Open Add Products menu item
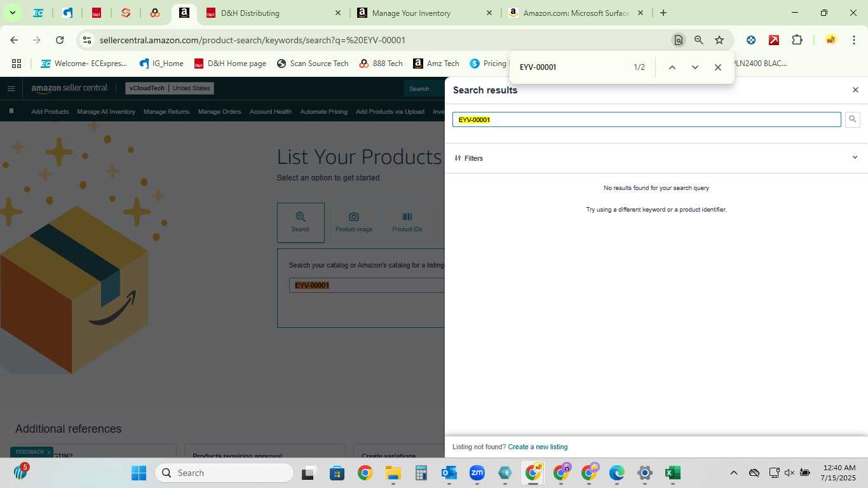 (x=50, y=112)
